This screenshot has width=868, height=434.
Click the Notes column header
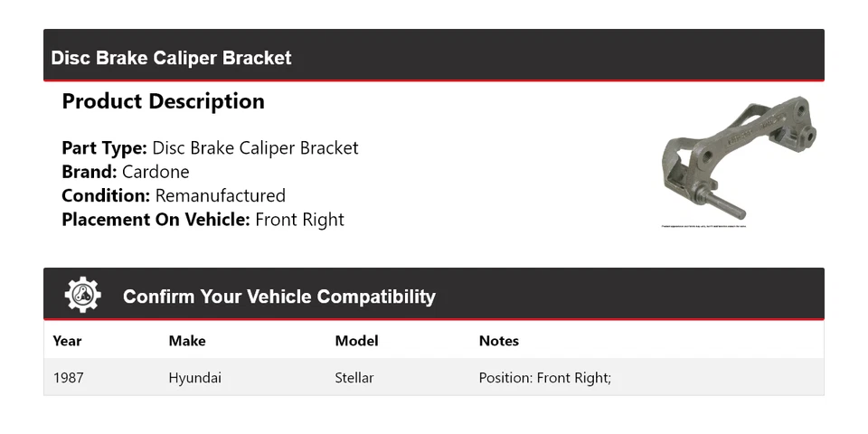point(499,341)
